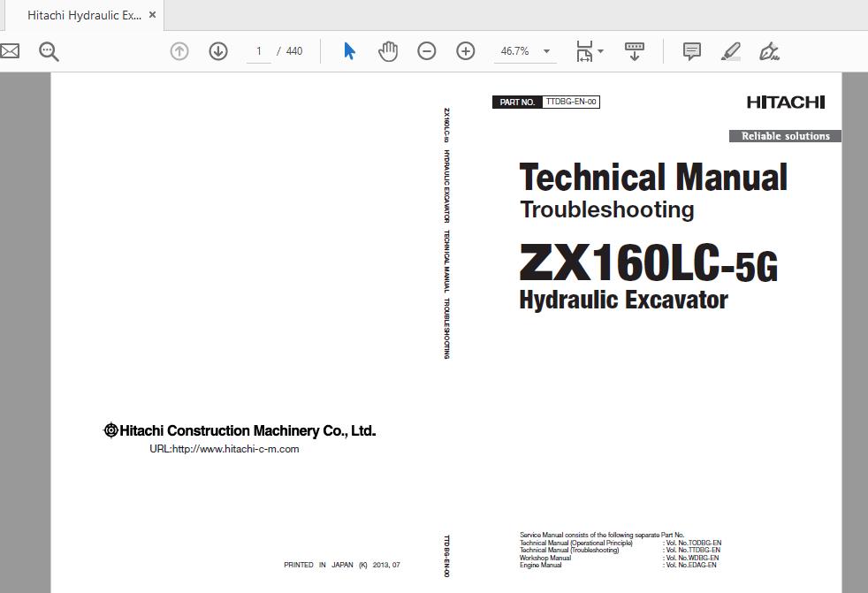Click the email envelope icon

(10, 51)
